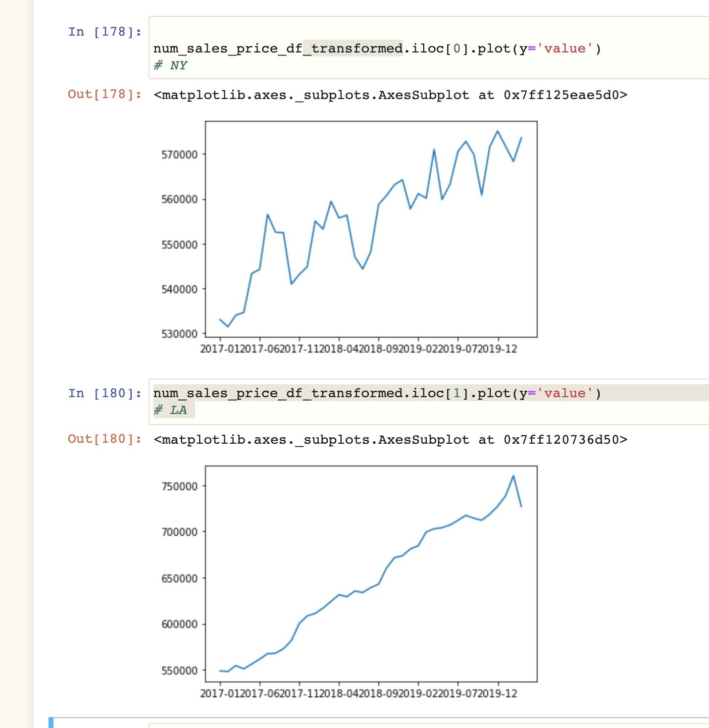The width and height of the screenshot is (709, 728).
Task: Click the iloc[1] index in second cell
Action: [440, 393]
